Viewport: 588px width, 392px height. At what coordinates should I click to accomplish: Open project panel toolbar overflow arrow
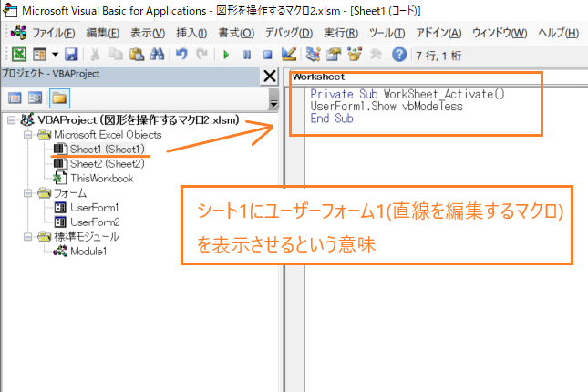tap(274, 99)
